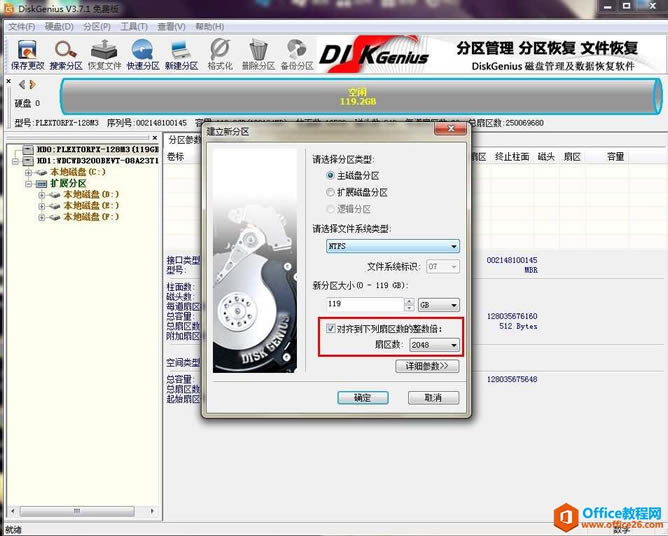Click the 取消 cancel button
This screenshot has height=536, width=668.
(433, 398)
